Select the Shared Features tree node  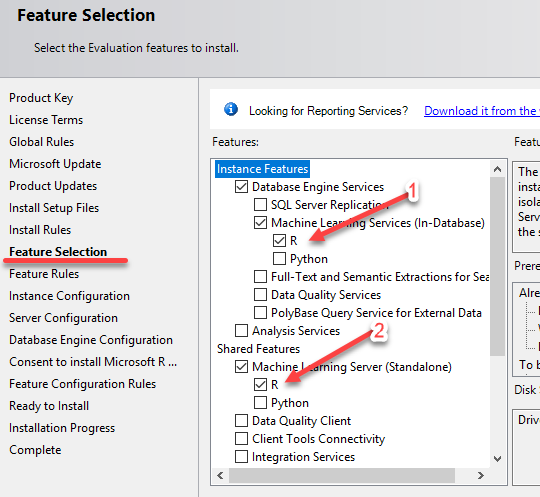coord(258,349)
